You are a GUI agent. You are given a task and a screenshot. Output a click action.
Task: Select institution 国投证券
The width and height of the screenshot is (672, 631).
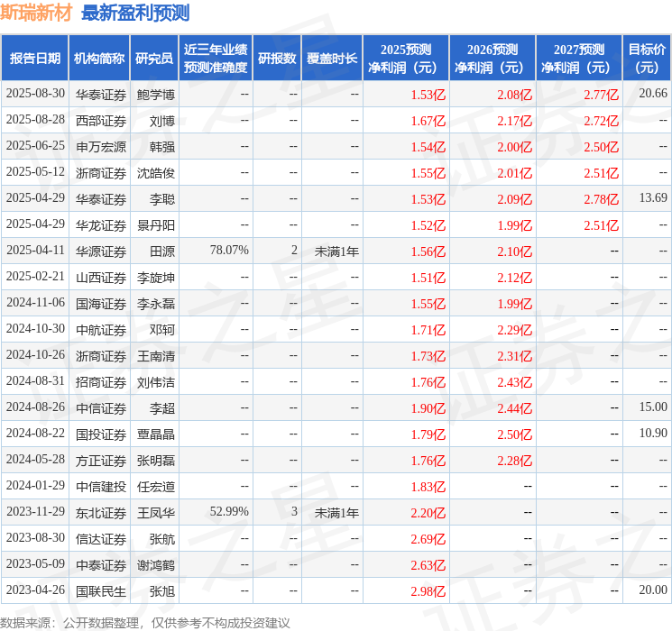tap(101, 434)
